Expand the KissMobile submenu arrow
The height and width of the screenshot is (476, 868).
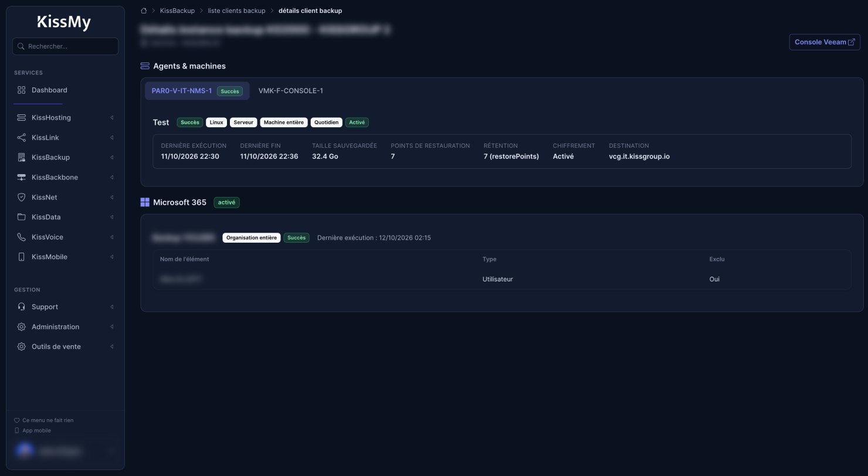[x=111, y=257]
